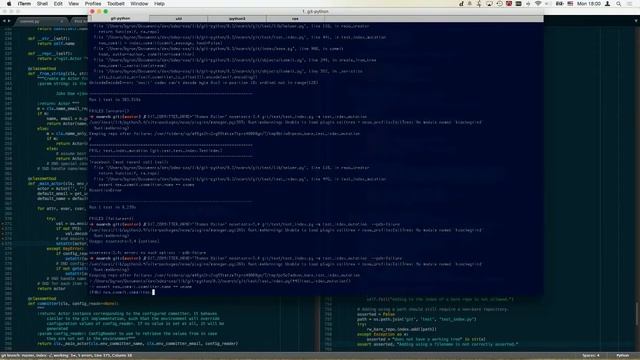Click the Python syntax selector in status bar

point(622,356)
